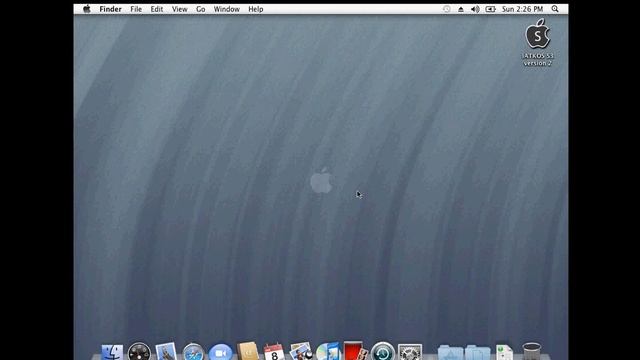Open the Finder application menu
The height and width of the screenshot is (360, 640).
coord(110,9)
